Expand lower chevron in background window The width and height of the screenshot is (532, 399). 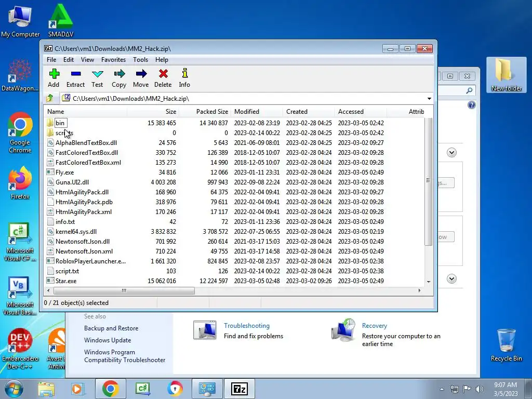pos(451,279)
